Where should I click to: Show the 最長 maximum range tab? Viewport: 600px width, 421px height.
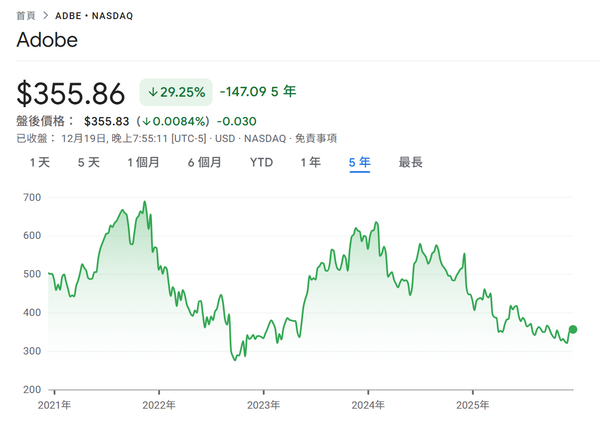(x=411, y=162)
